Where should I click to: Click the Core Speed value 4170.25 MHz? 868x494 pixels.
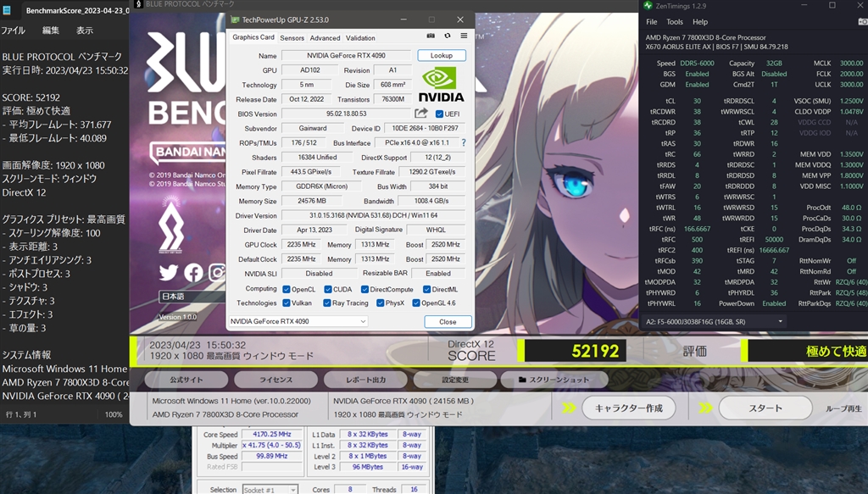[x=272, y=434]
